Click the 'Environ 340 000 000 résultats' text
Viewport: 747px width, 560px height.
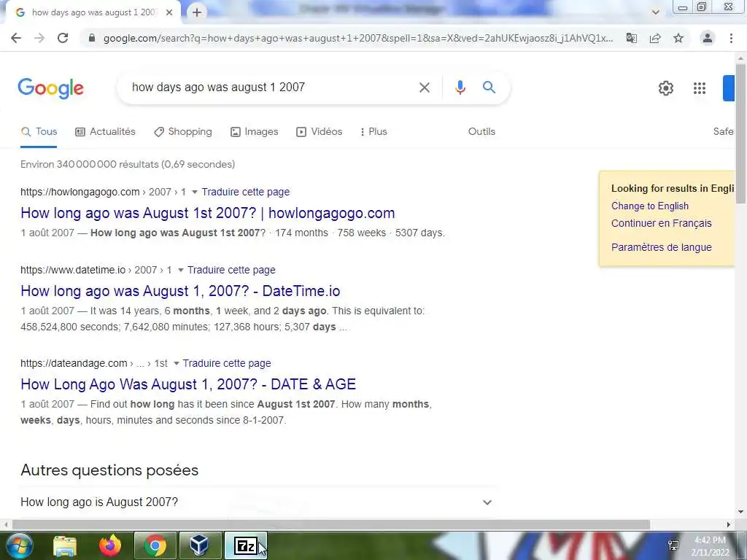coord(128,164)
